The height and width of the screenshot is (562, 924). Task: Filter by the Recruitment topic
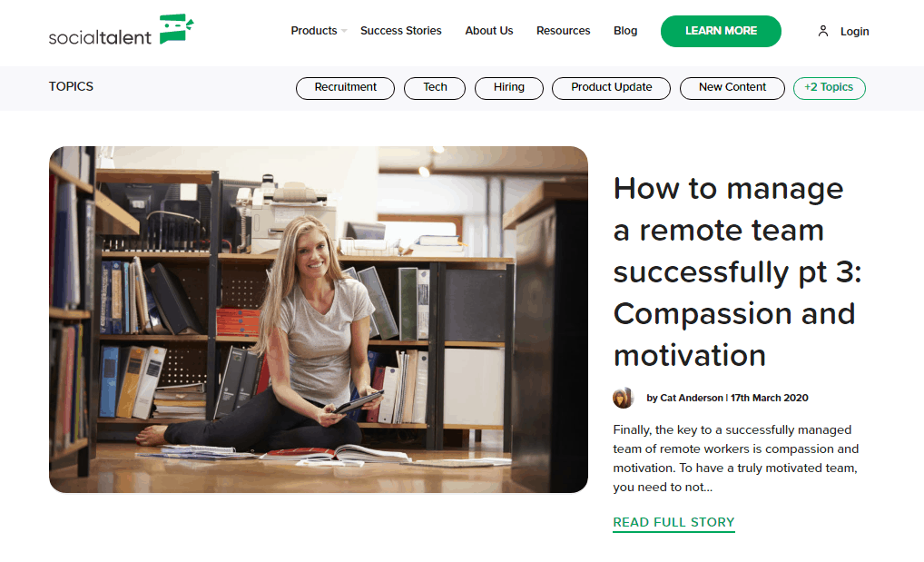[x=345, y=88]
